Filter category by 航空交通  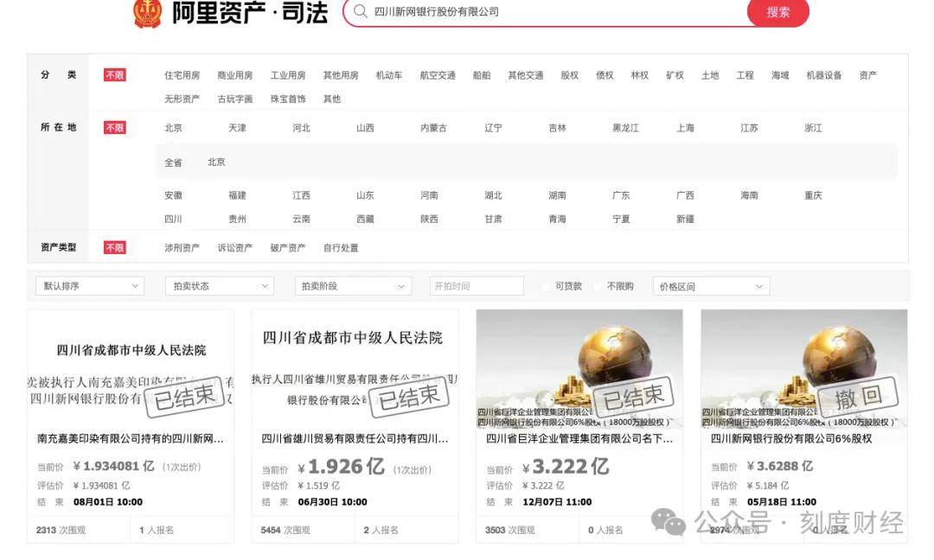pos(438,75)
